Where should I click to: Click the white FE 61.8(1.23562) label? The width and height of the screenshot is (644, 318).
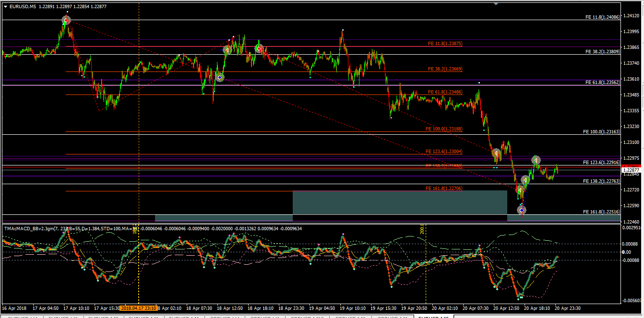point(603,82)
